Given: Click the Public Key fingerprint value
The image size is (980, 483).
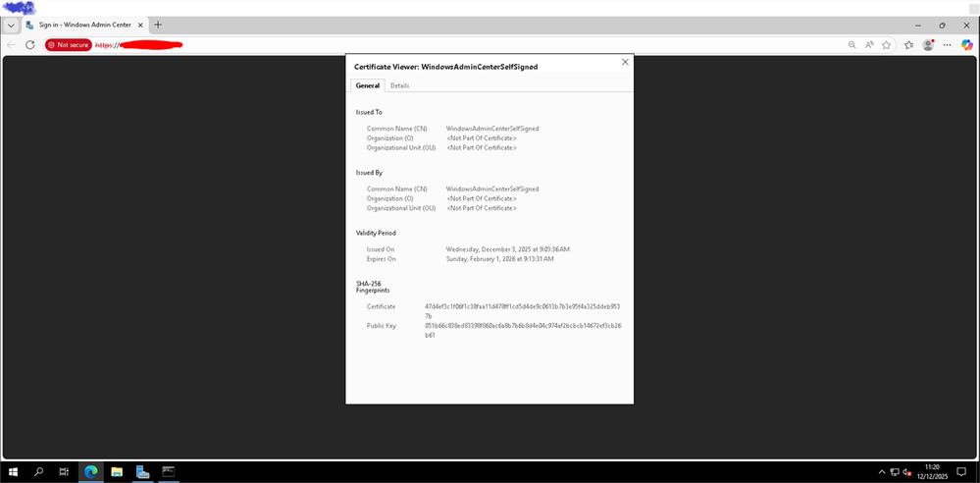Looking at the screenshot, I should point(523,330).
